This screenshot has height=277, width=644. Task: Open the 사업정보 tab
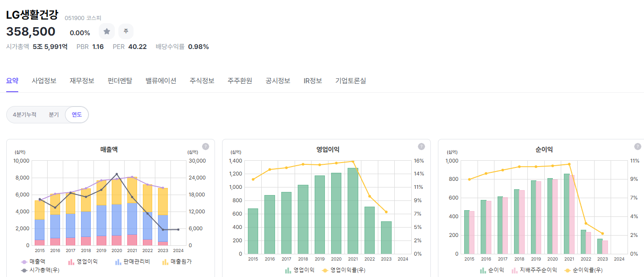44,81
